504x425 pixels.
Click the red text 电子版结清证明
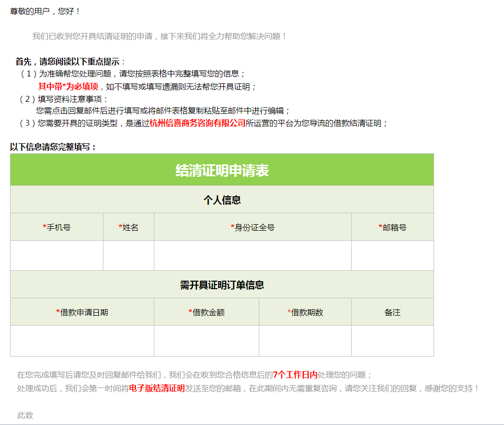[156, 388]
